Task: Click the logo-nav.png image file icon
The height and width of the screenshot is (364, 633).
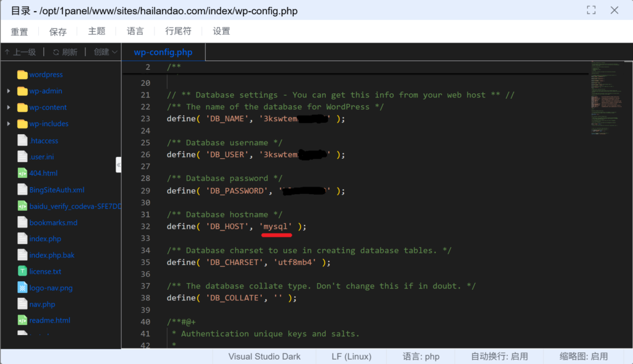Action: [22, 288]
